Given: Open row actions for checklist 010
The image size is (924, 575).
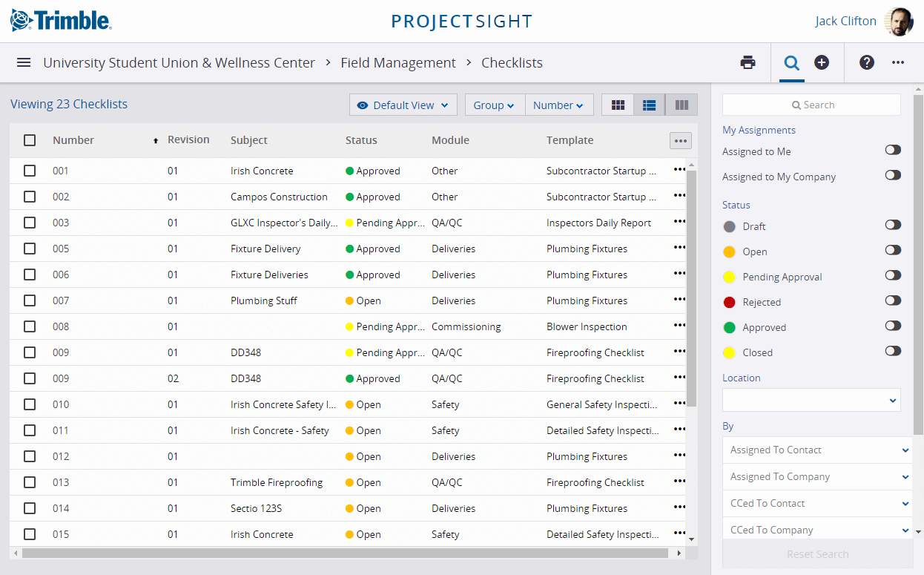Looking at the screenshot, I should click(679, 404).
